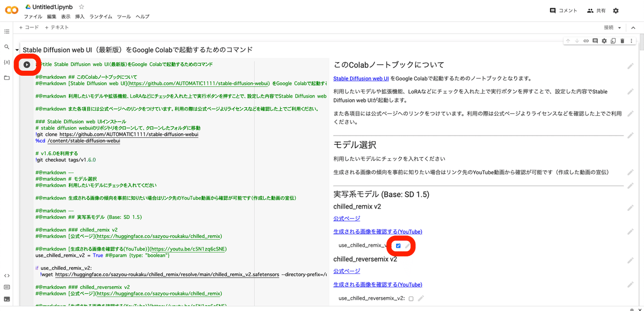Open more cell actions three-dot menu

(x=631, y=41)
